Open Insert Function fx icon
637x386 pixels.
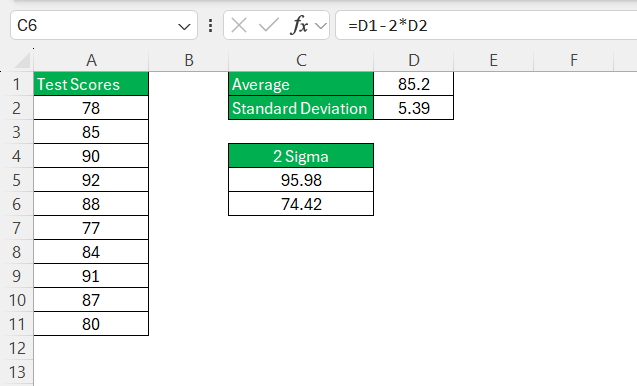click(x=299, y=26)
